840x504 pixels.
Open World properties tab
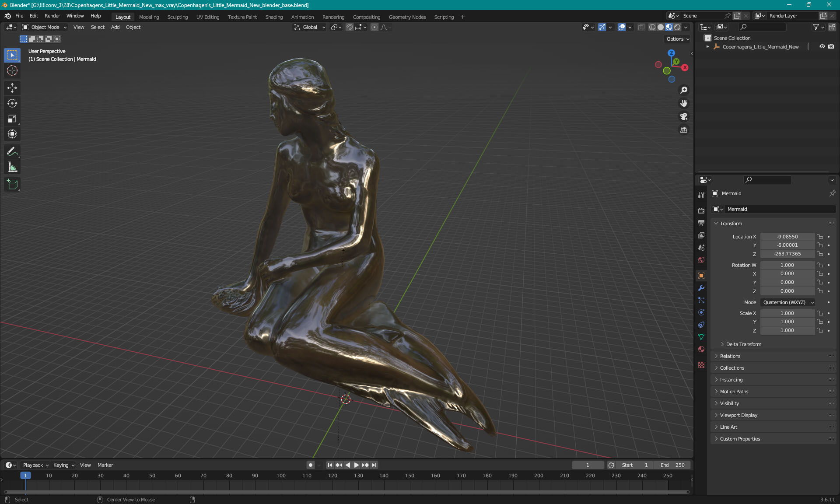click(x=701, y=259)
